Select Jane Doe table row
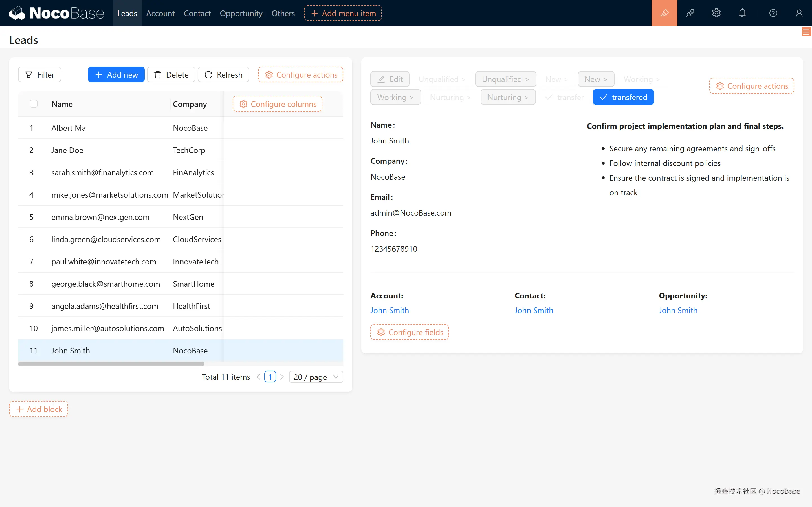Screen dimensions: 812x507 67,150
